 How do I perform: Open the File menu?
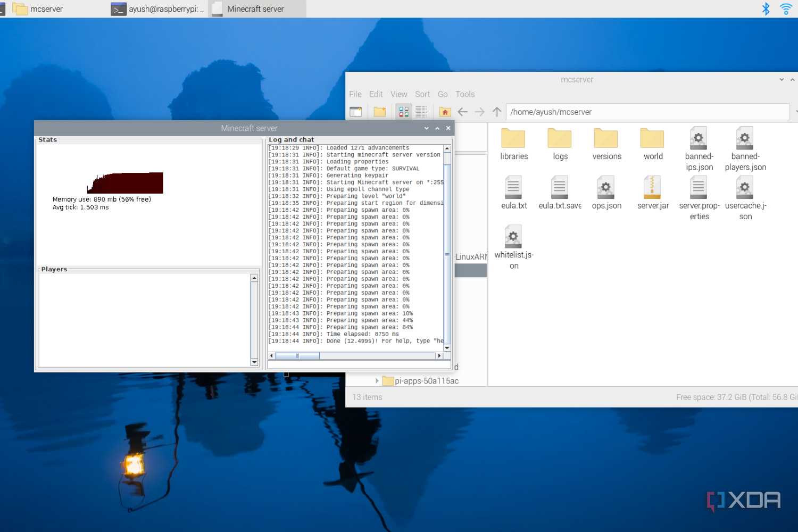(x=355, y=94)
